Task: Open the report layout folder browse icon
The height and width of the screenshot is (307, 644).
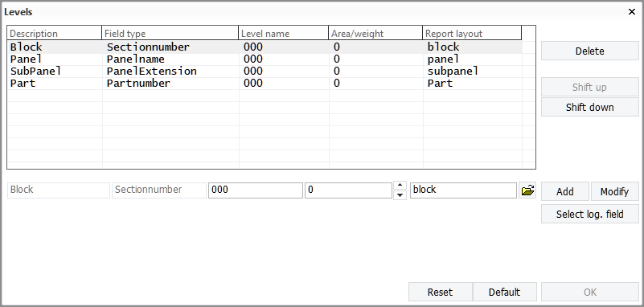Action: pos(527,190)
